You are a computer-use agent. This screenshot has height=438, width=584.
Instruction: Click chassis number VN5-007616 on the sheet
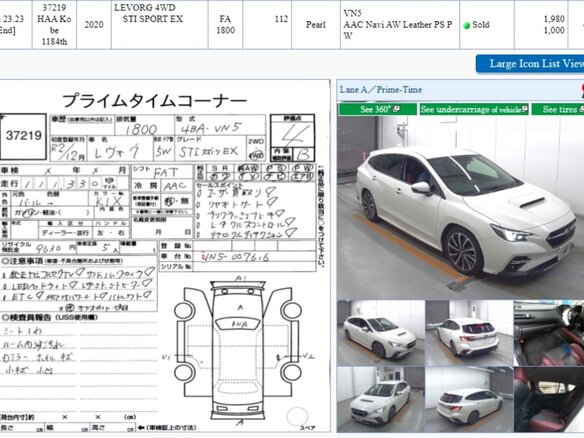[236, 257]
